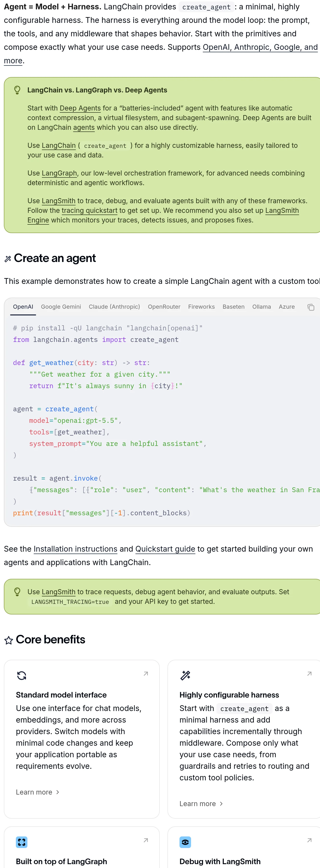Screen dimensions: 320x868
Task: Click the Highly configurable harness card title
Action: point(229,695)
